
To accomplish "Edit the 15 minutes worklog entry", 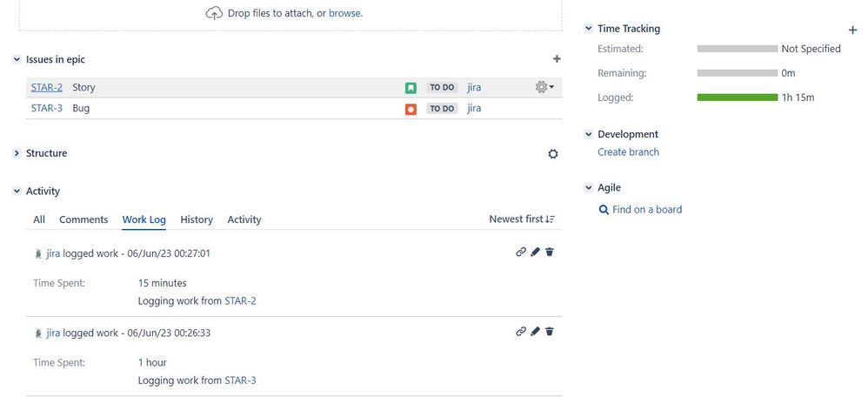I will point(535,252).
